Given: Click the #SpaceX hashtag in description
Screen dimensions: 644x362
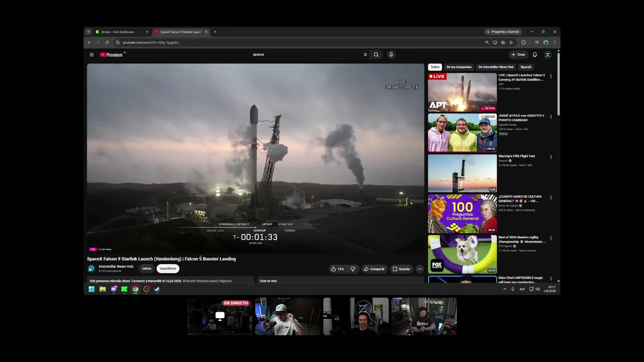Looking at the screenshot, I should (225, 281).
